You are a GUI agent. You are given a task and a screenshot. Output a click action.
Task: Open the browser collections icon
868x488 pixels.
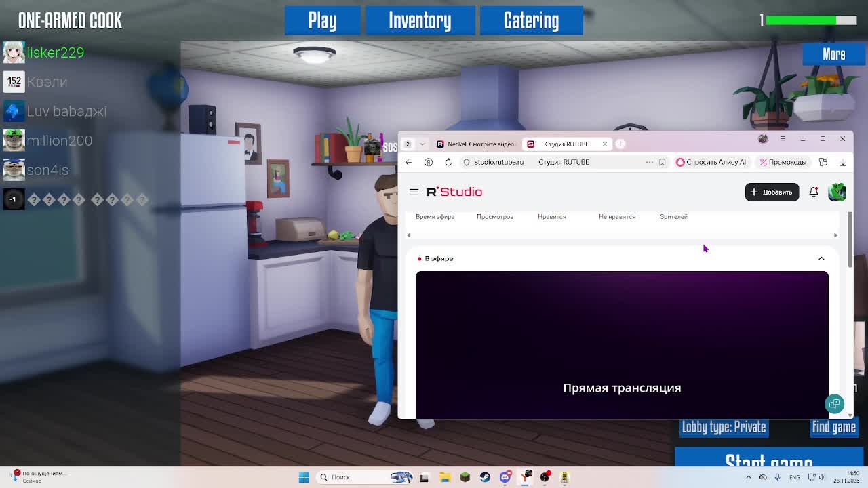(823, 162)
